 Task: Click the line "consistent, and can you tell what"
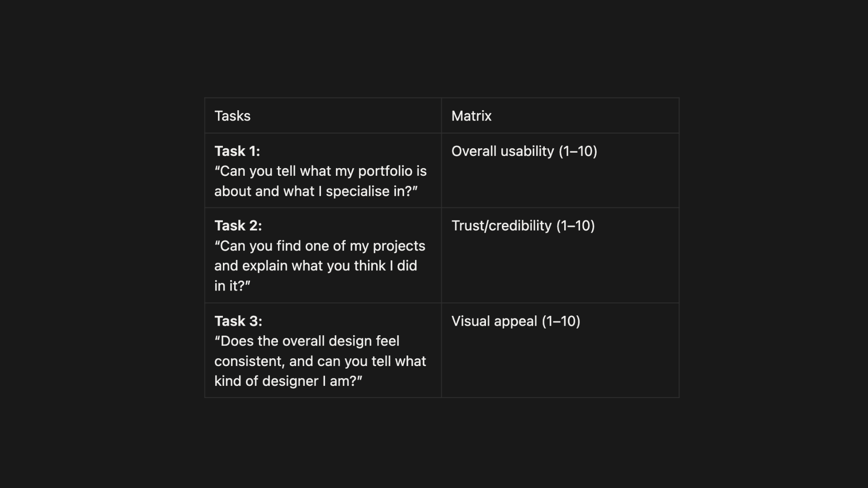pyautogui.click(x=320, y=361)
